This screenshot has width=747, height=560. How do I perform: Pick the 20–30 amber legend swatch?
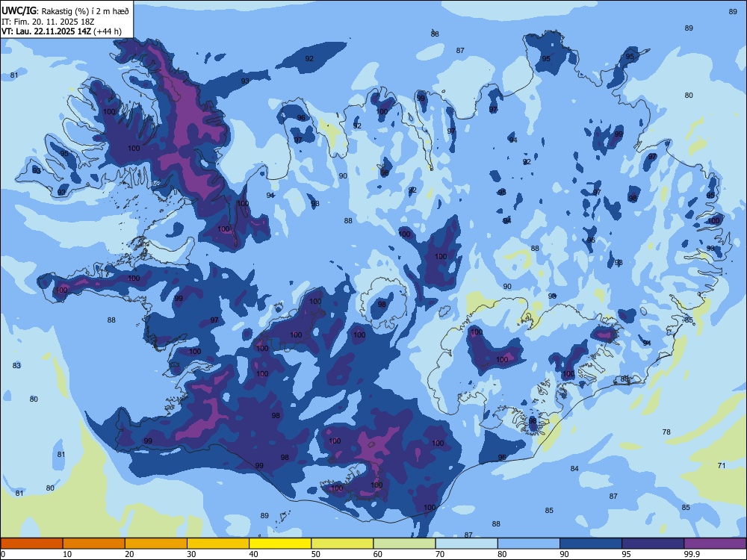coord(156,544)
